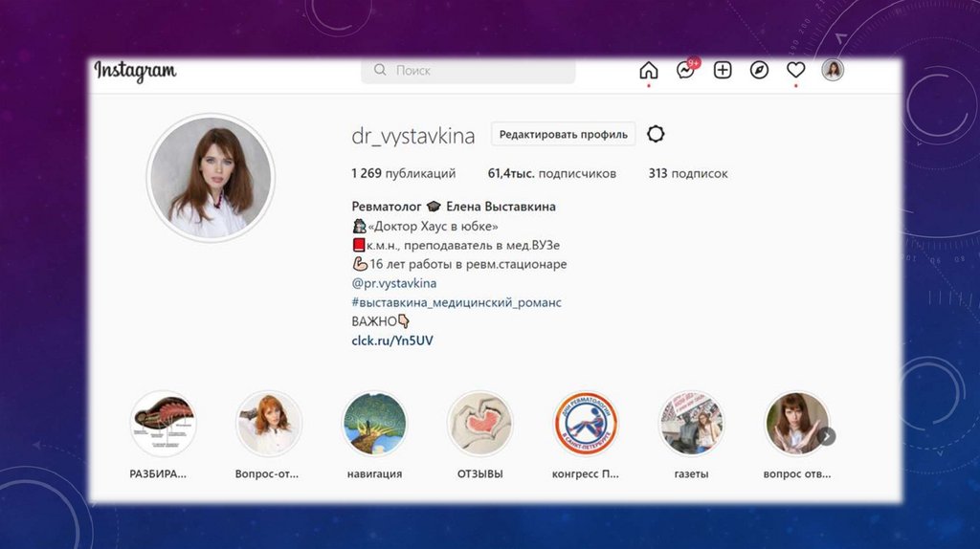This screenshot has height=549, width=980.
Task: Open the settings gear next to Edit profile
Action: click(656, 134)
